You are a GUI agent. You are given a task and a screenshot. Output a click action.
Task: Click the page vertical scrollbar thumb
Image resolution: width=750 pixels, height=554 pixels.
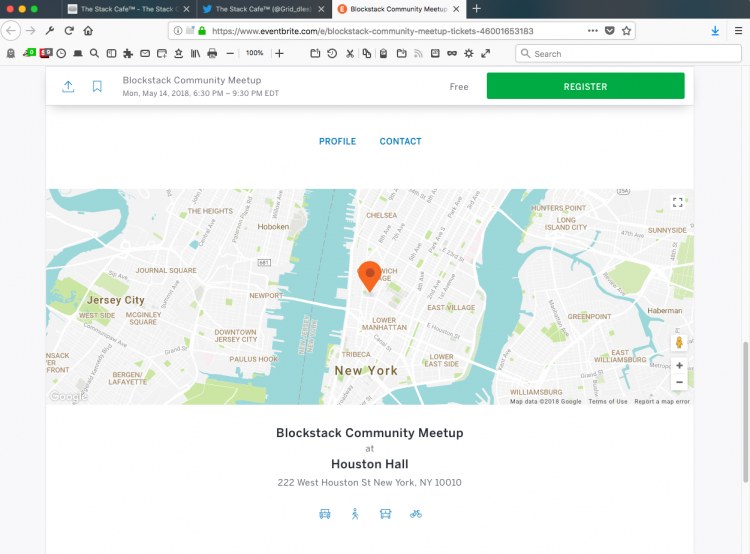click(745, 412)
